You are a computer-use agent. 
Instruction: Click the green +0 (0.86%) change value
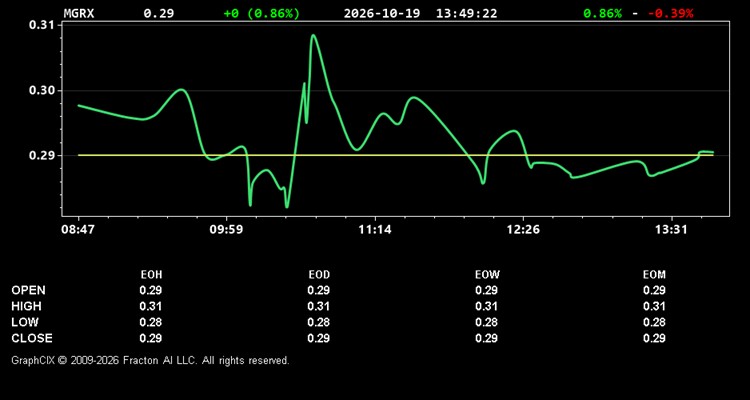[262, 13]
